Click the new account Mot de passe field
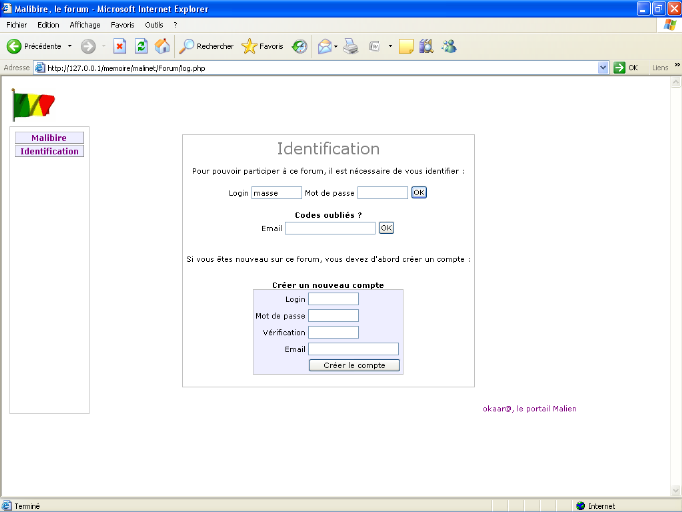 (x=334, y=316)
